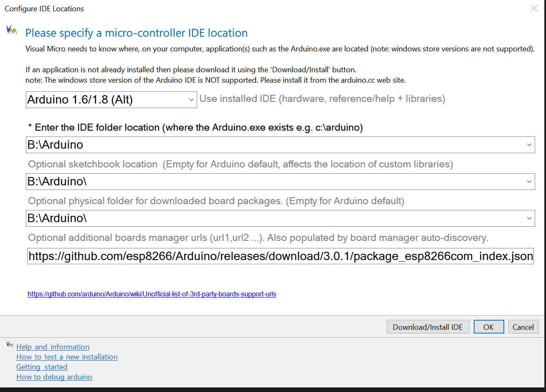Viewport: 546px width, 392px height.
Task: Open the Arduino 1.6/1.8 (Alt) IDE dropdown
Action: pos(111,100)
